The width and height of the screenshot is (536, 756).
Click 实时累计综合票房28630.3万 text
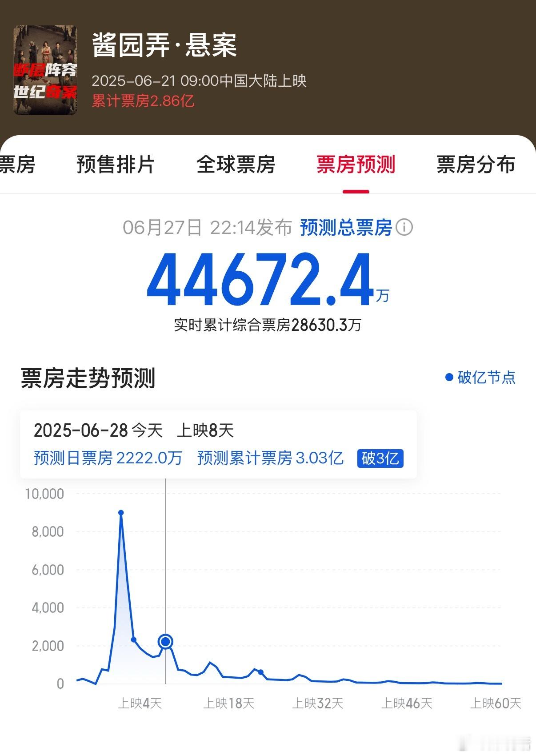click(268, 325)
